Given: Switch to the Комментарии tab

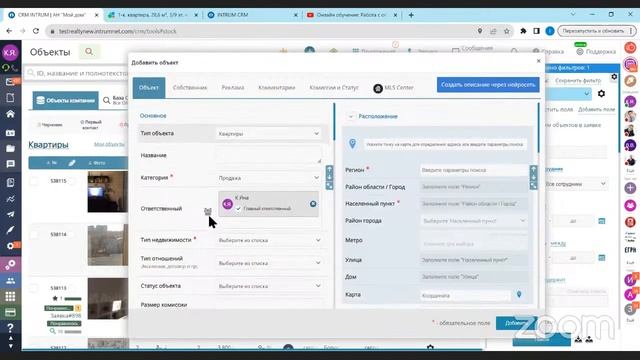Looking at the screenshot, I should pyautogui.click(x=277, y=88).
